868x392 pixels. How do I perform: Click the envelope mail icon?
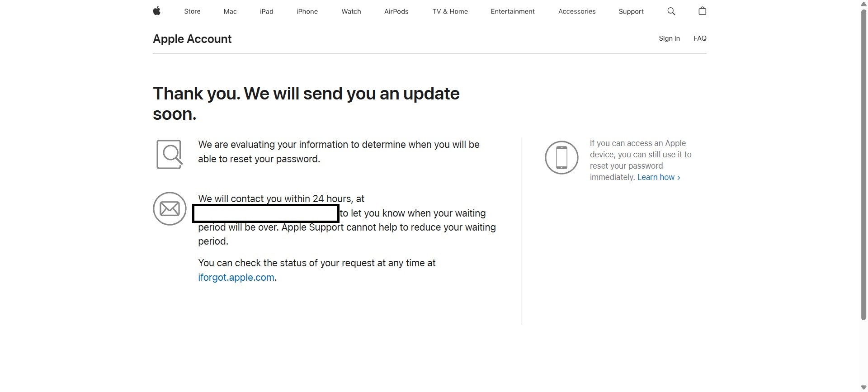pyautogui.click(x=170, y=209)
